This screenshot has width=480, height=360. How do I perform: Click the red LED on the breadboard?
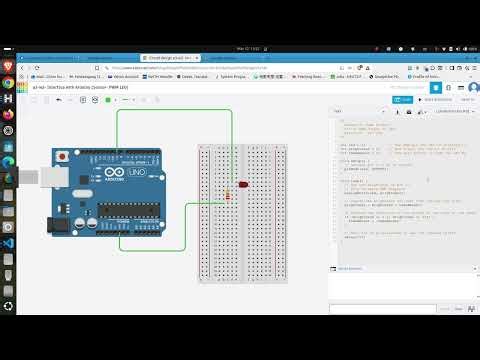coord(244,184)
